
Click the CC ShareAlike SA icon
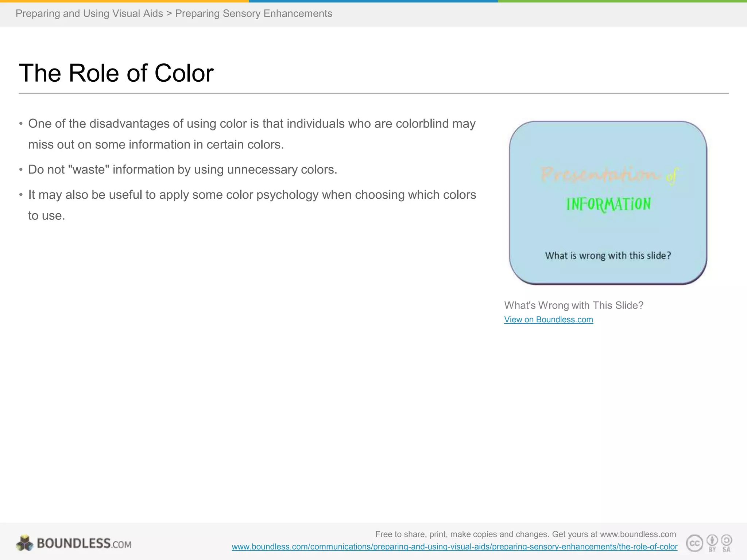tap(727, 543)
